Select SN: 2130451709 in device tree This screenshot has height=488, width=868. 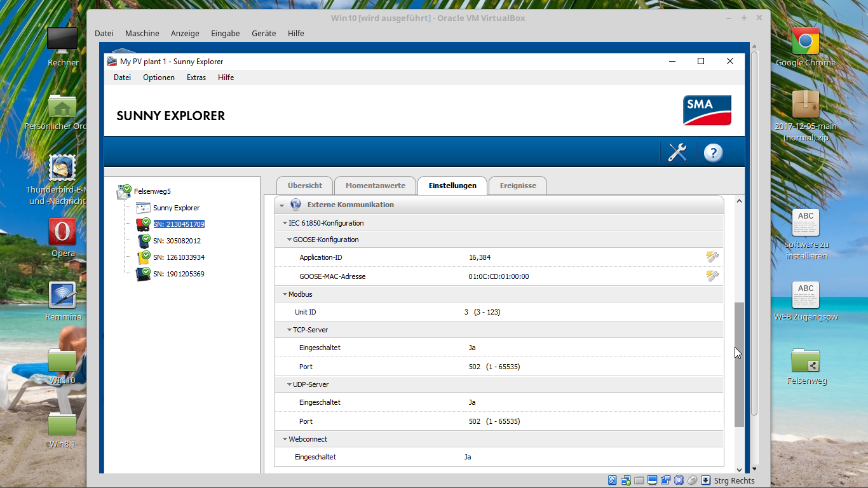(x=179, y=224)
